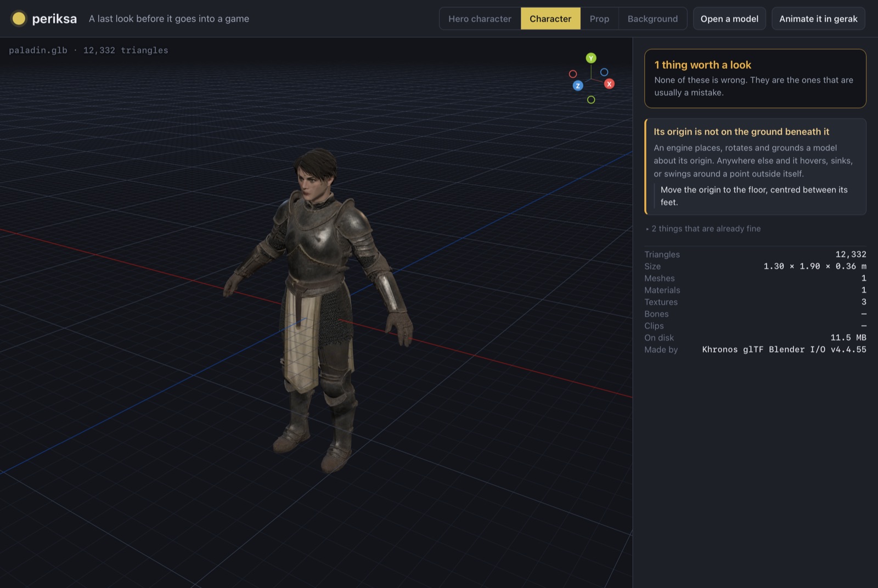The image size is (878, 588).
Task: Click the Materials row label
Action: (x=662, y=290)
